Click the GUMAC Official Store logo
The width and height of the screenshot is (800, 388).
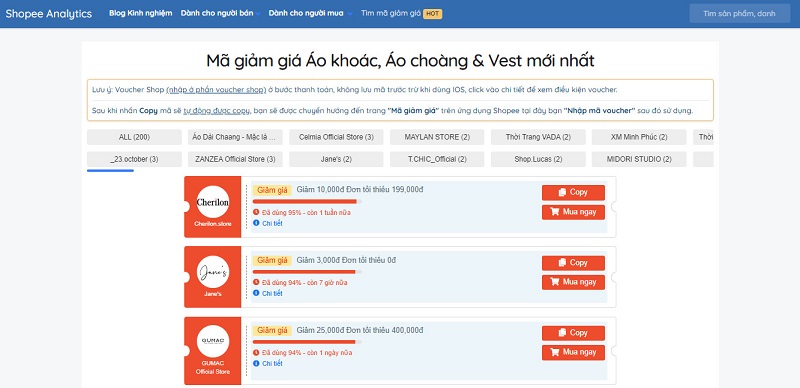(213, 342)
